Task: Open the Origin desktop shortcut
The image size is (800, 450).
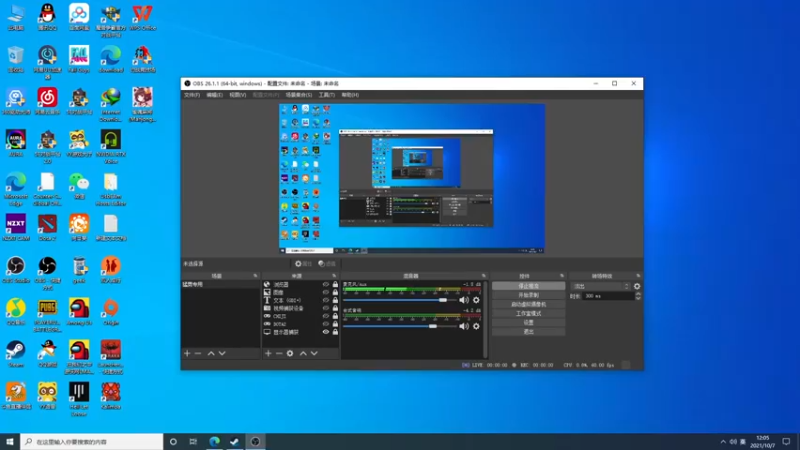Action: click(x=111, y=312)
